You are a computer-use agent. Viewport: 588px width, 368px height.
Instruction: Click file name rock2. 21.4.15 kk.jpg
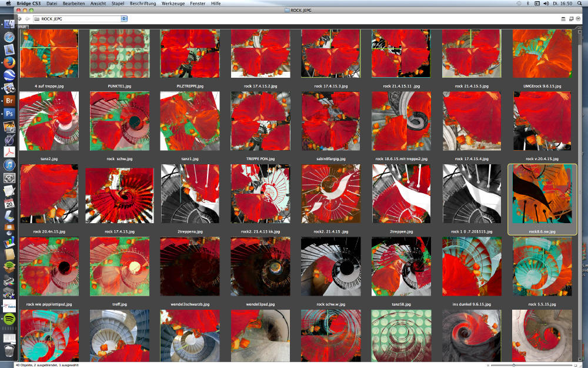tap(260, 231)
